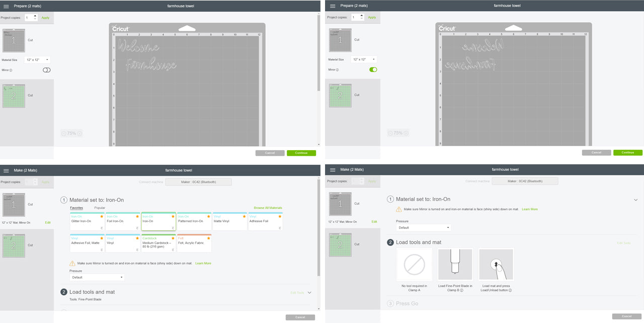Click Cancel in Prepare window with Mirror off
This screenshot has height=323, width=644.
[270, 153]
